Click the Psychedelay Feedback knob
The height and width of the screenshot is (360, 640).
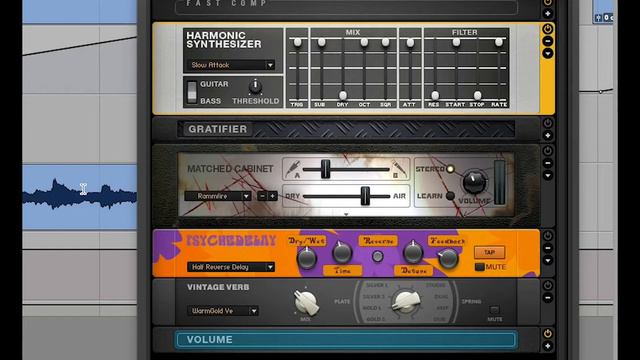(448, 258)
